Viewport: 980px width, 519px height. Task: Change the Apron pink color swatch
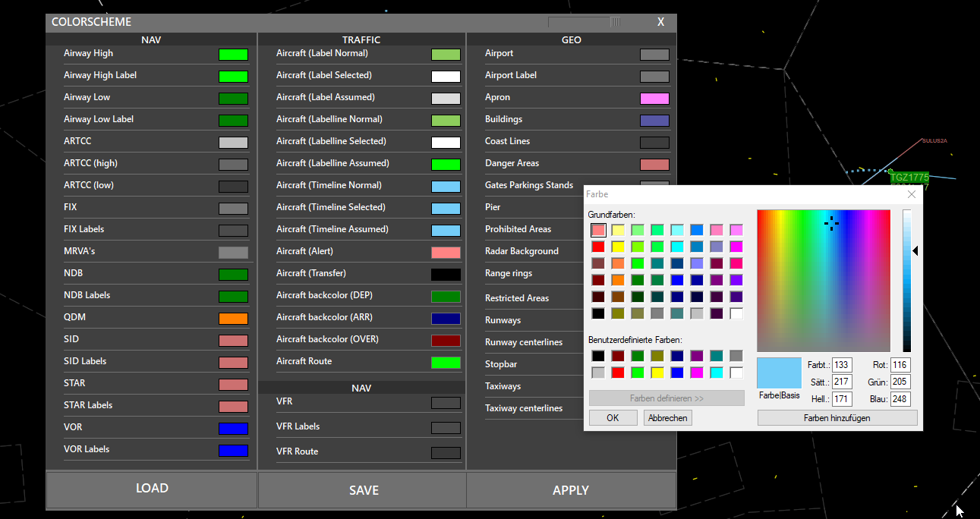coord(654,99)
